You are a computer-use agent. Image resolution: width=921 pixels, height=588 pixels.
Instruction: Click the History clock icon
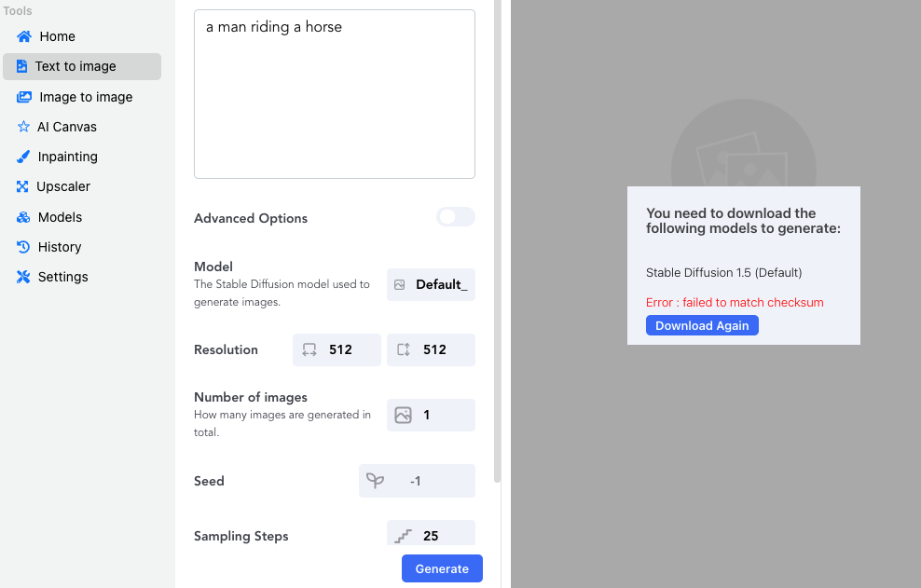tap(23, 247)
